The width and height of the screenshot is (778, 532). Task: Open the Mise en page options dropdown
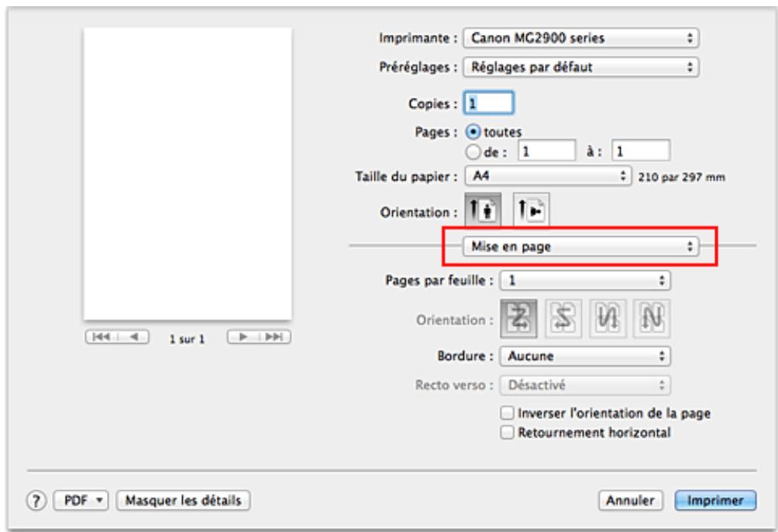tap(581, 246)
